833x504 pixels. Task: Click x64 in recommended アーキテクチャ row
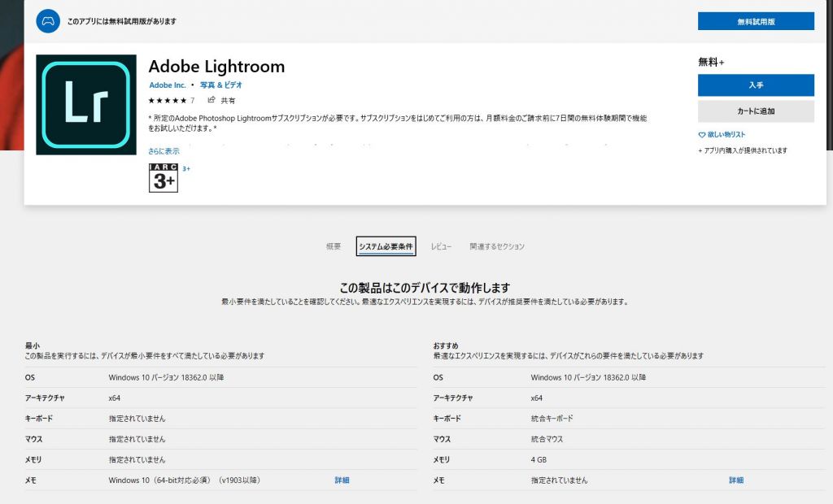pyautogui.click(x=537, y=398)
